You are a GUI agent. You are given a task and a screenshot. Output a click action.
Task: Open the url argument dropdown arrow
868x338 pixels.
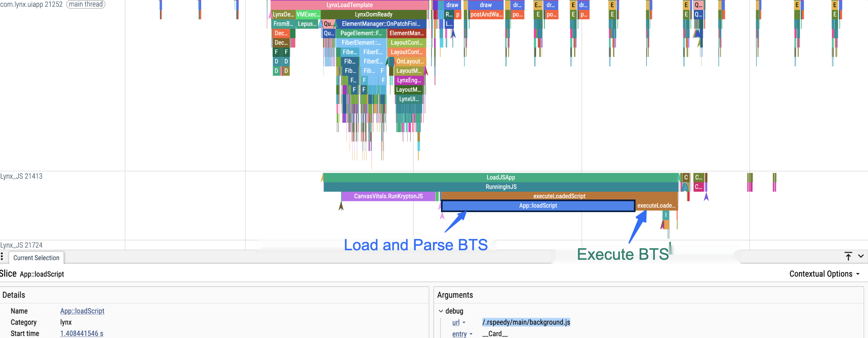tap(464, 322)
